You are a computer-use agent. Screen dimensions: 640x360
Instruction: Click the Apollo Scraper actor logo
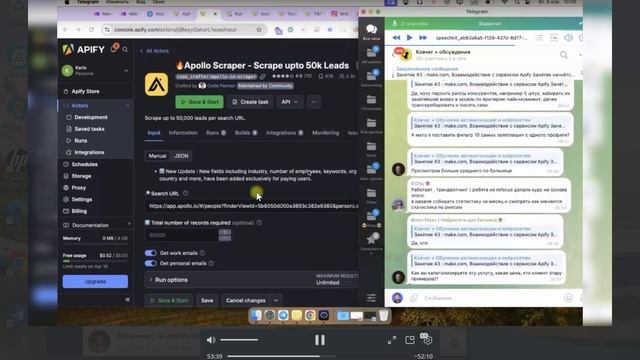pos(156,84)
